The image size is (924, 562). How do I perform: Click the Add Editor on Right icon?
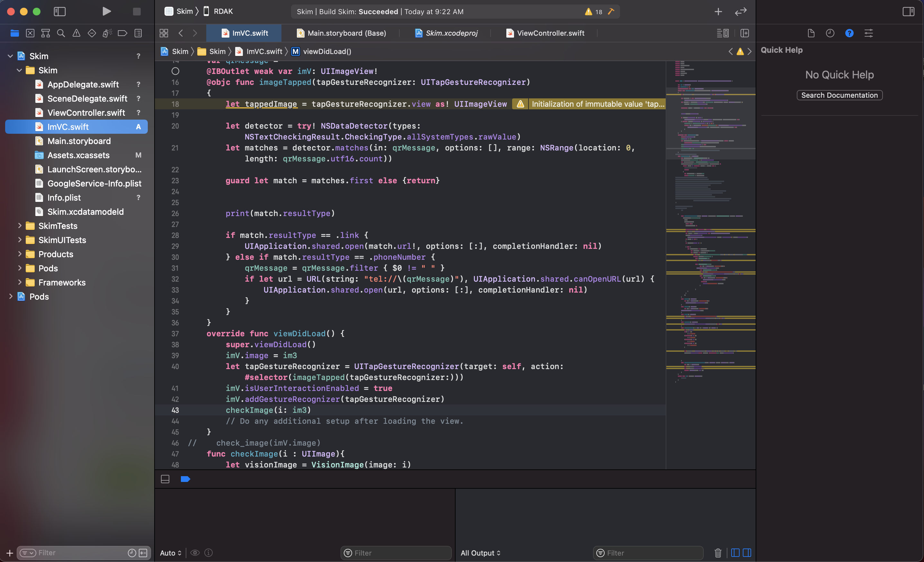click(x=745, y=33)
